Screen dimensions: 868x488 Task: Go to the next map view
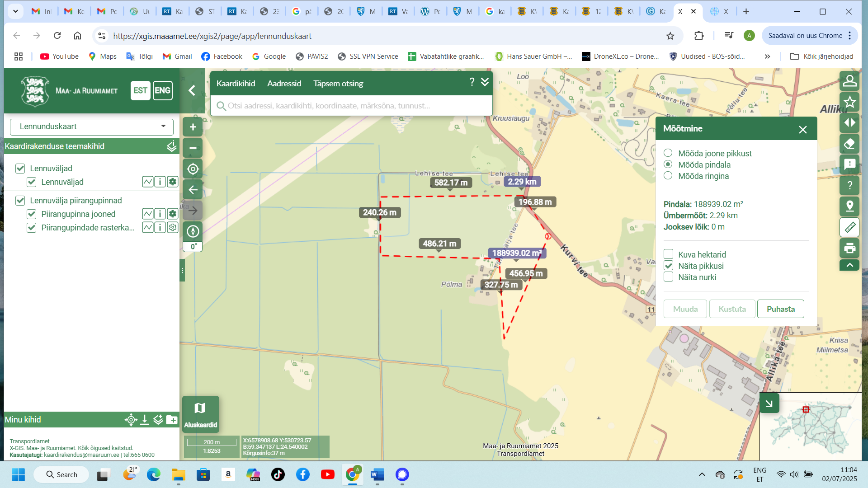click(193, 211)
